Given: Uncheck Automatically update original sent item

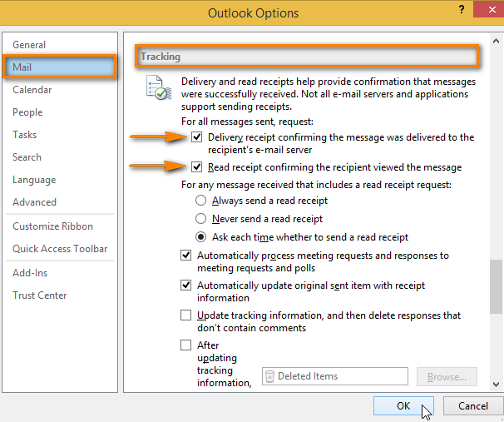Looking at the screenshot, I should pyautogui.click(x=185, y=285).
